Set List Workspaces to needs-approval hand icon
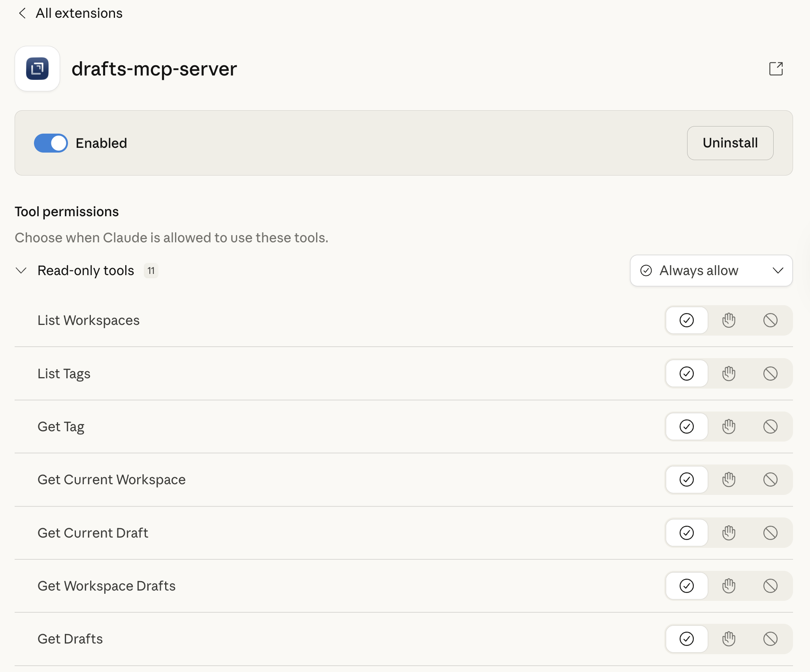 (x=729, y=320)
